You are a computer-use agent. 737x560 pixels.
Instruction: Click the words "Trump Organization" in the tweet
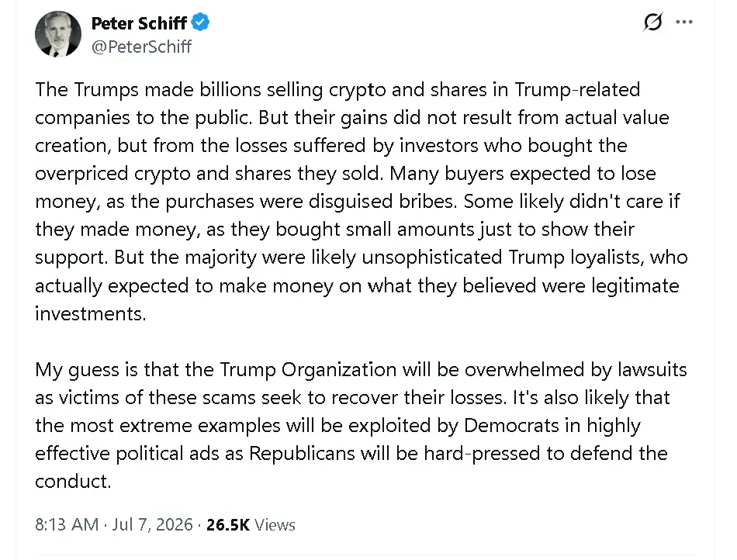click(308, 370)
